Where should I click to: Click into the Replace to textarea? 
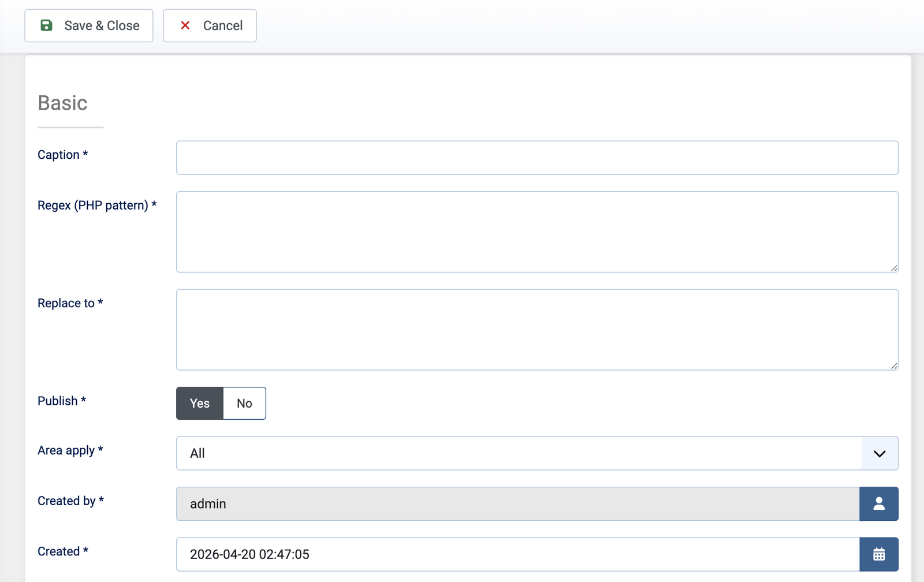pyautogui.click(x=537, y=330)
